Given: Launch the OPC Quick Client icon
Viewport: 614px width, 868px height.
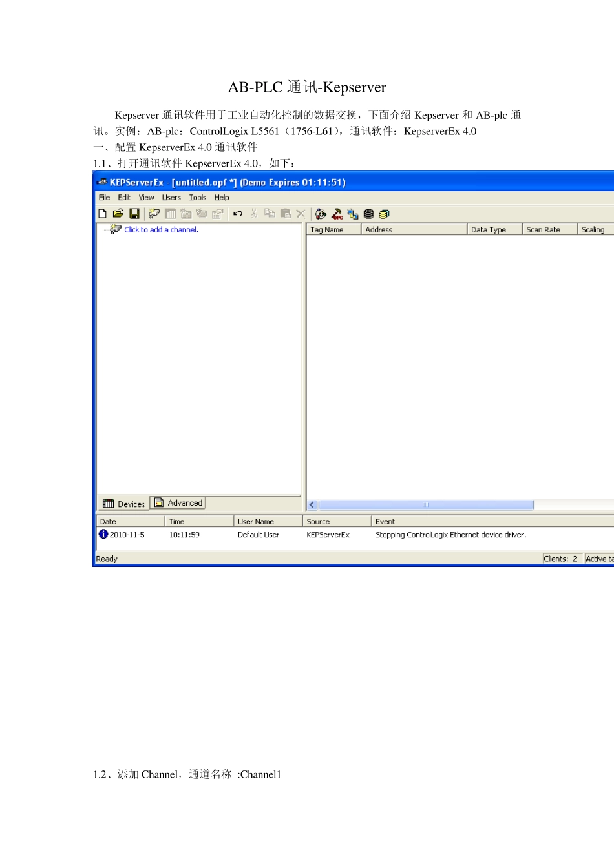Looking at the screenshot, I should point(337,214).
